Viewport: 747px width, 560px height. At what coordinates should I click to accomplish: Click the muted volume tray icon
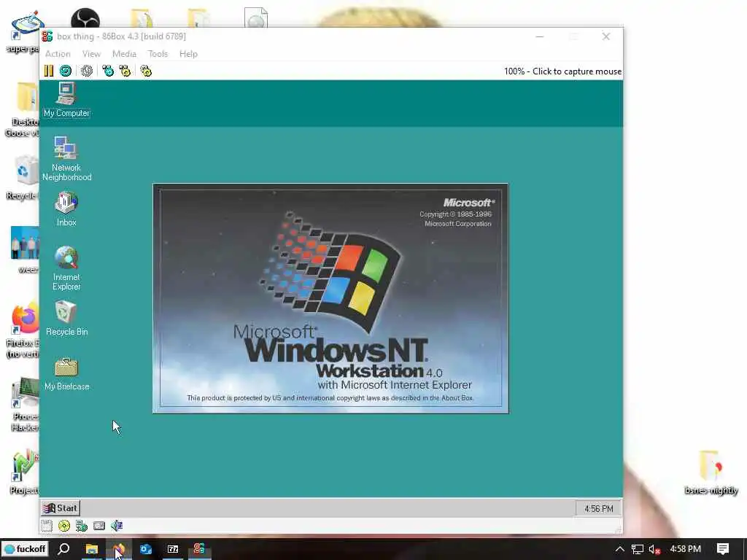(x=654, y=550)
